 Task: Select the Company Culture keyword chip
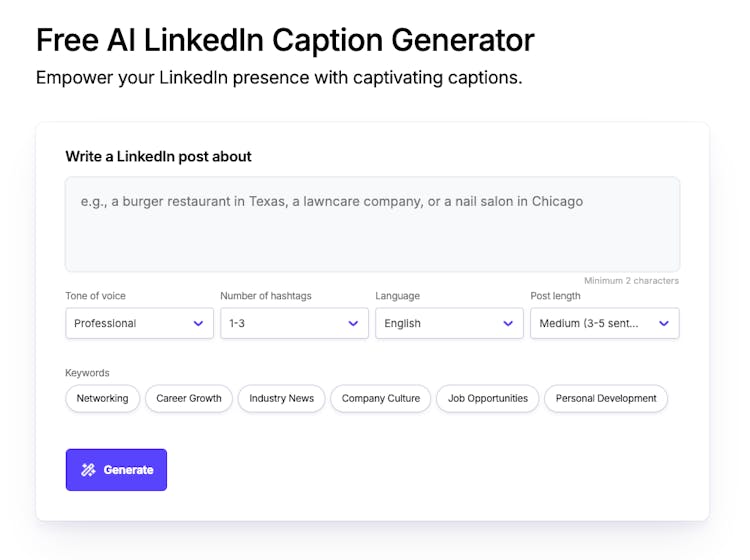coord(381,398)
